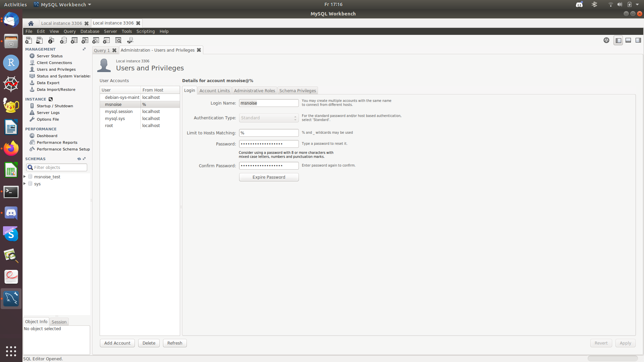Open the Server menu
Image resolution: width=644 pixels, height=362 pixels.
pos(110,31)
